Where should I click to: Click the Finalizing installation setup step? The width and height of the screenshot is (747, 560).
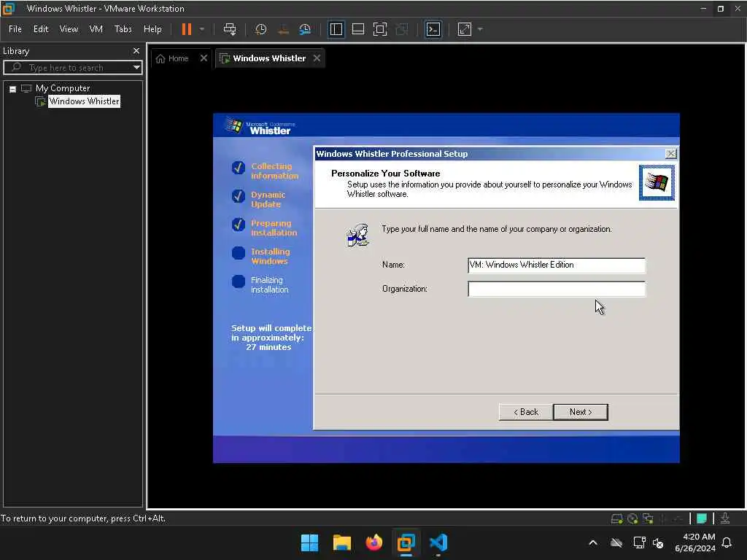[x=269, y=285]
